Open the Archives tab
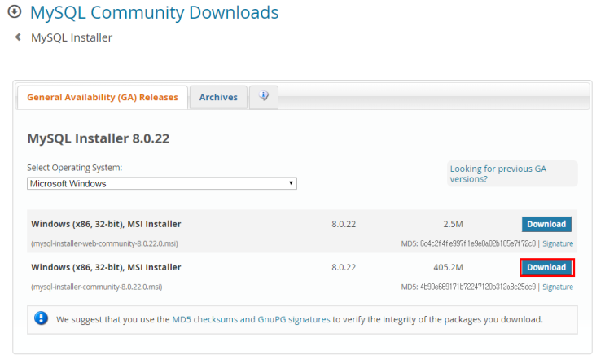605x364 pixels. click(218, 97)
